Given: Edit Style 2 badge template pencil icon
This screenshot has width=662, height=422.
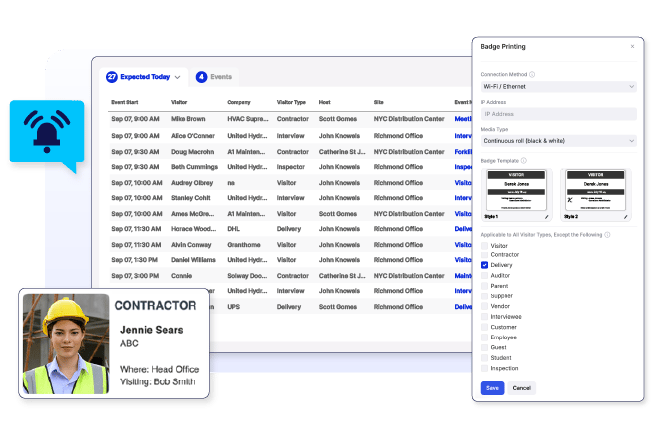Looking at the screenshot, I should [626, 217].
